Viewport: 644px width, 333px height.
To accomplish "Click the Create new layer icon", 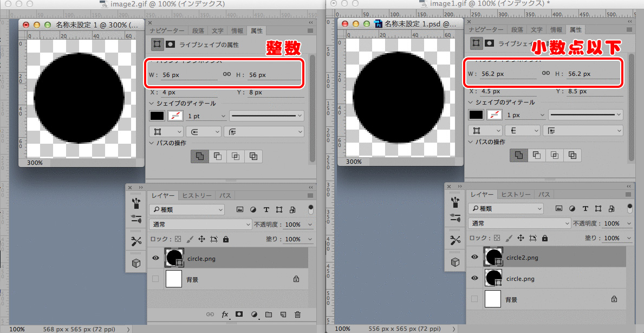I will tap(282, 315).
